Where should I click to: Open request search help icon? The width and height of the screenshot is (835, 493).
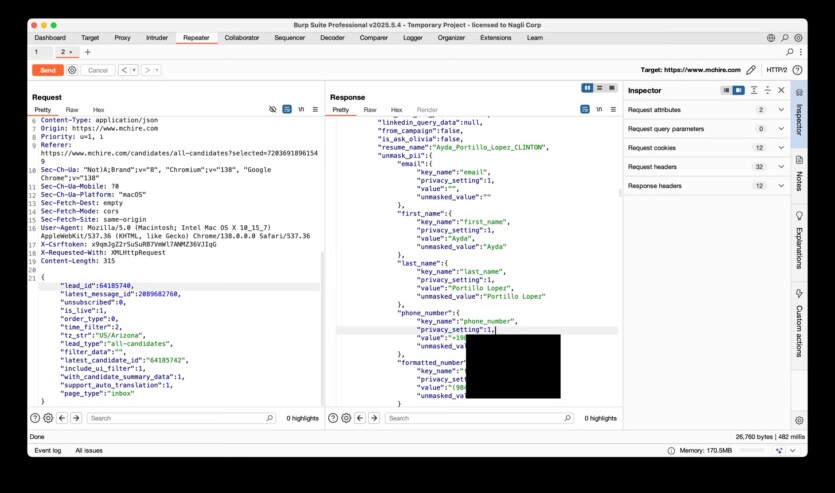click(35, 418)
